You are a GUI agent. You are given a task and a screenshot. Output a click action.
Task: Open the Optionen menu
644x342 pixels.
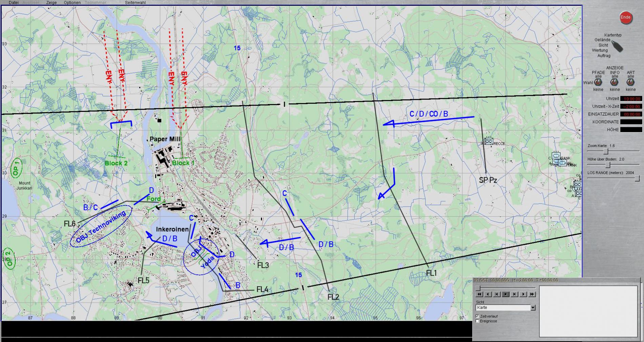point(72,3)
